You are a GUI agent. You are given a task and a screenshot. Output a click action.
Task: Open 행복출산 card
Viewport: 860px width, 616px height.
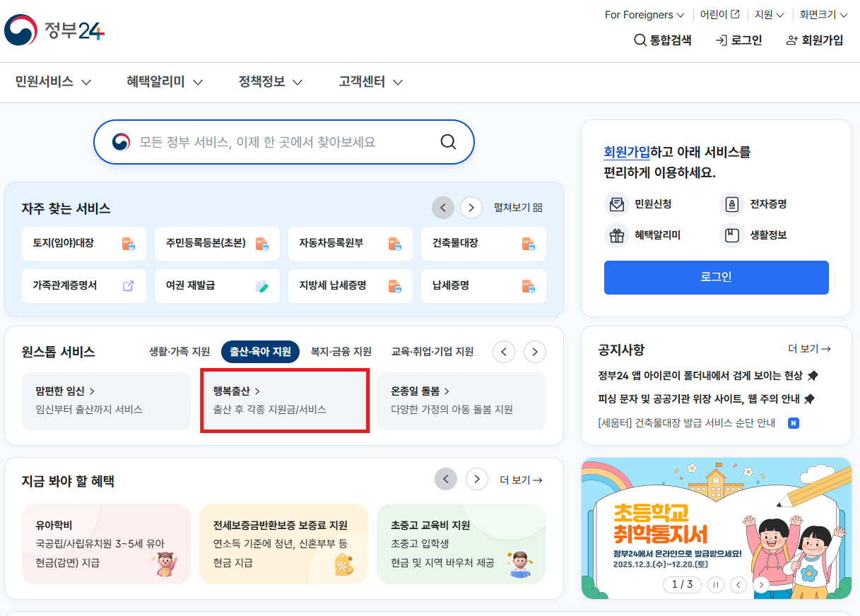click(284, 401)
